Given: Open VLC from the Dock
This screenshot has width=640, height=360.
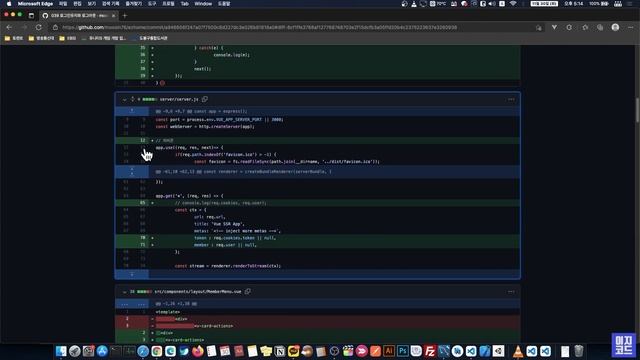Looking at the screenshot, I should [x=518, y=351].
